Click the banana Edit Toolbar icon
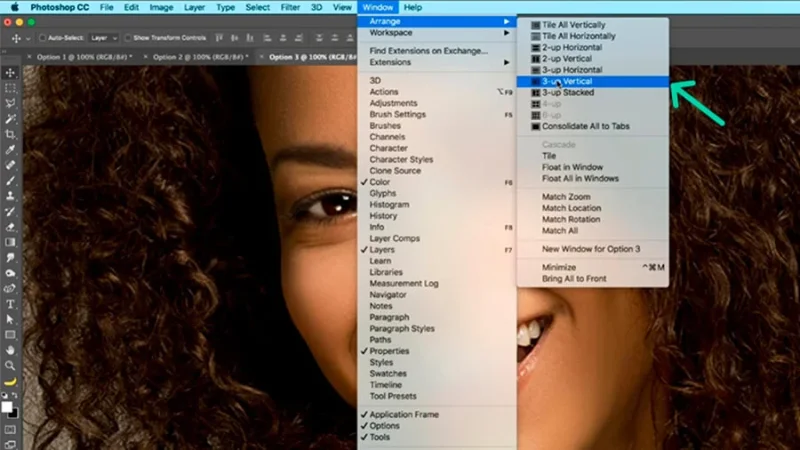 click(10, 381)
